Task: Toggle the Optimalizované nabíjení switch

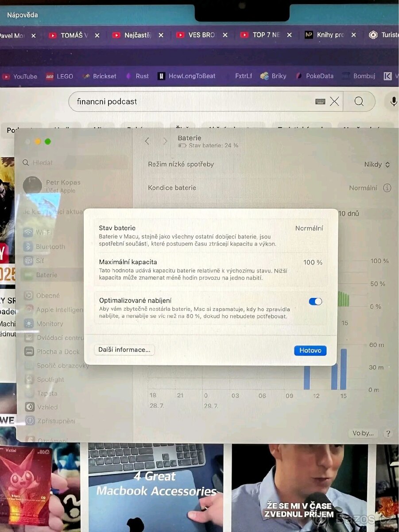Action: 315,301
